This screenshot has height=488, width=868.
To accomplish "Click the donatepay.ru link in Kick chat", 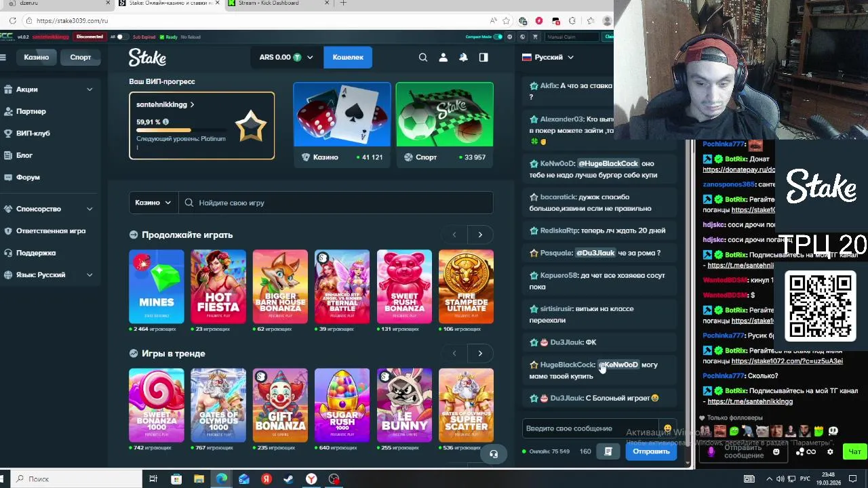I will click(739, 170).
